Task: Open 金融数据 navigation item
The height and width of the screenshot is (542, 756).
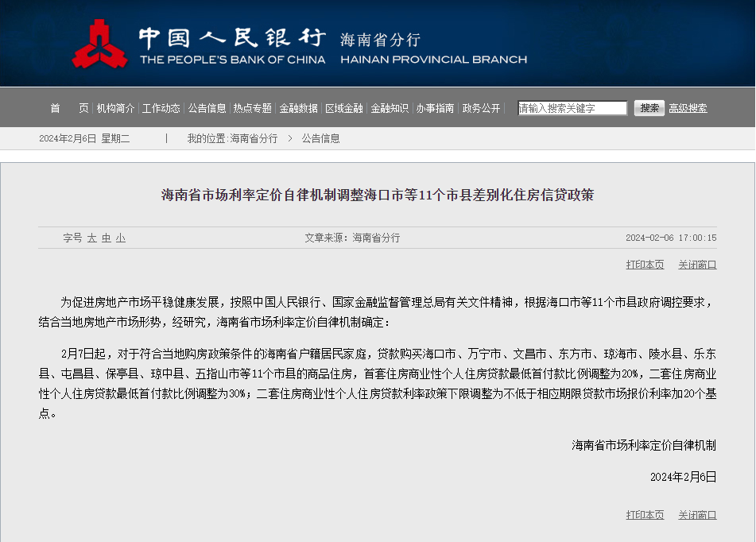Action: (x=298, y=108)
